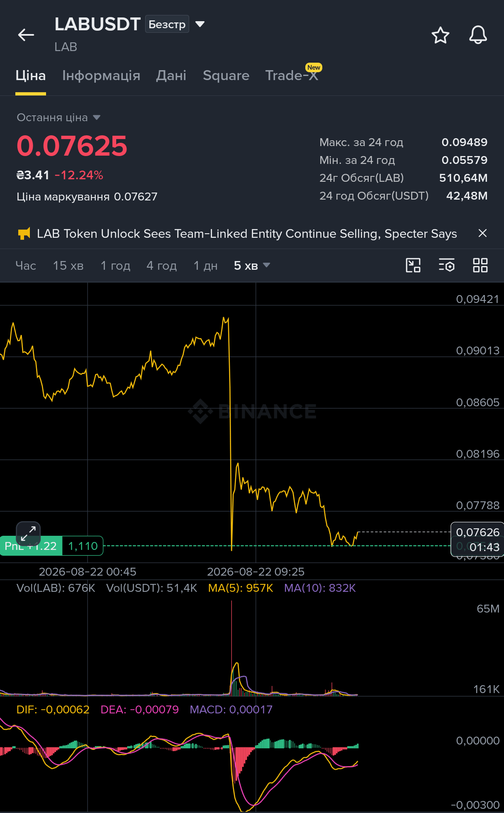504x813 pixels.
Task: Expand the 5 хв interval dropdown
Action: point(252,266)
